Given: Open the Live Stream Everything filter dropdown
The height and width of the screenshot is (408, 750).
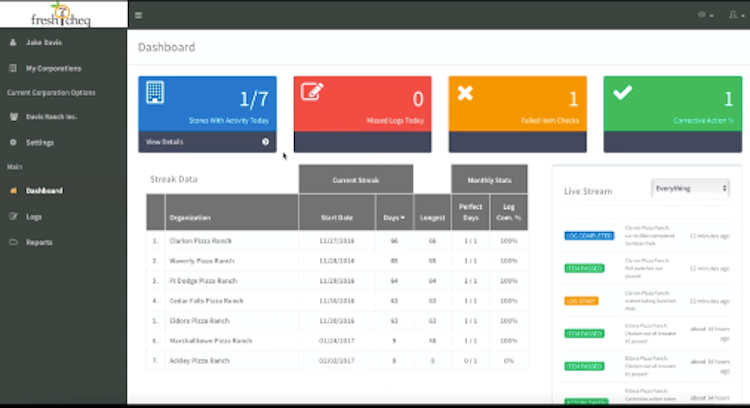Looking at the screenshot, I should tap(690, 188).
